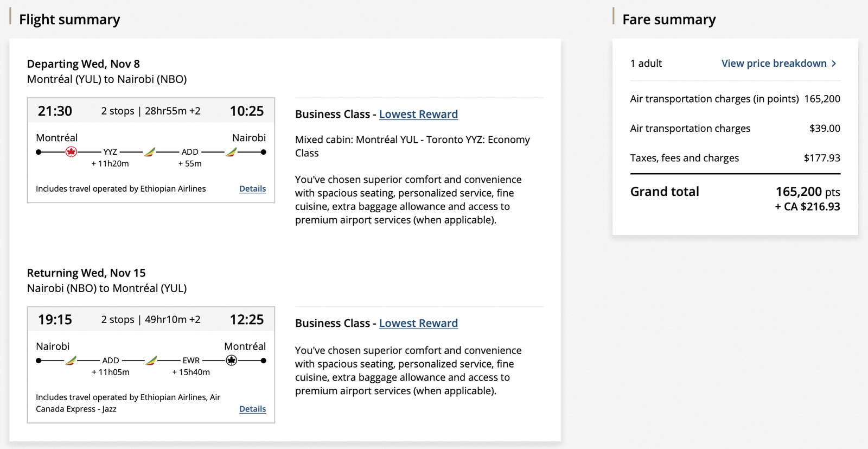Click the 1 adult passenger label

[x=646, y=63]
